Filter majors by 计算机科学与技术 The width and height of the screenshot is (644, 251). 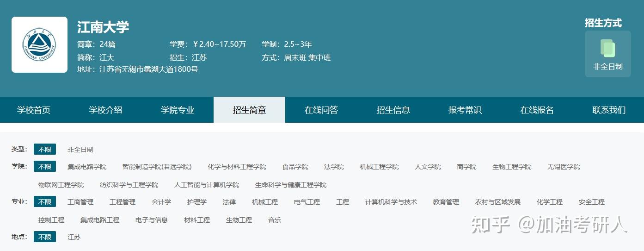coord(391,202)
